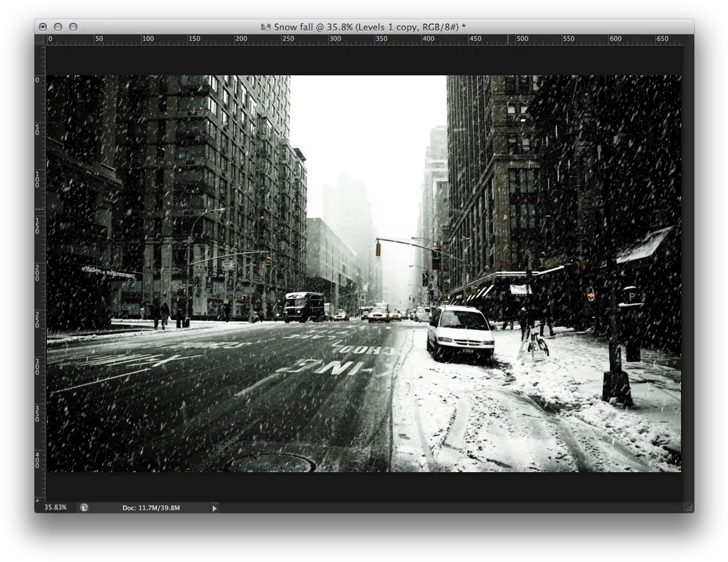
Task: Open the status bar info arrow menu
Action: click(x=215, y=508)
